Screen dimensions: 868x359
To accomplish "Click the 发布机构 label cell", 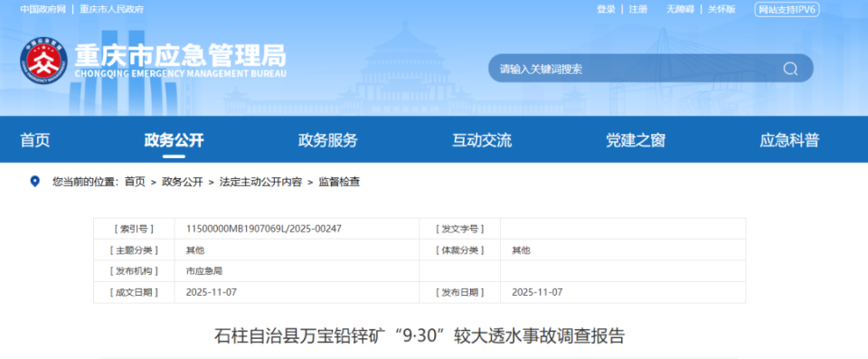I will point(134,271).
